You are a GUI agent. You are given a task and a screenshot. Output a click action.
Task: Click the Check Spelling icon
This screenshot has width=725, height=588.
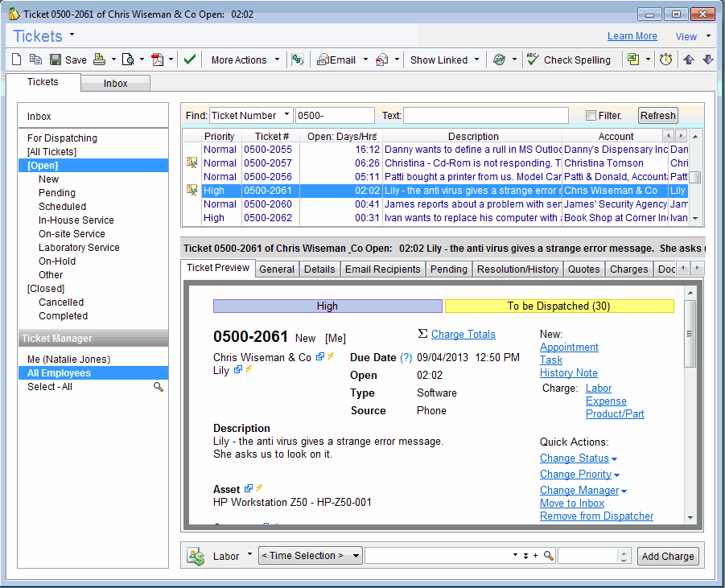click(x=533, y=60)
